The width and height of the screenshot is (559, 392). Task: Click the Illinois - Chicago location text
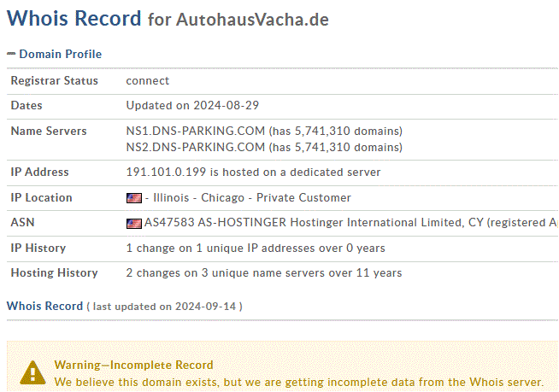(199, 198)
